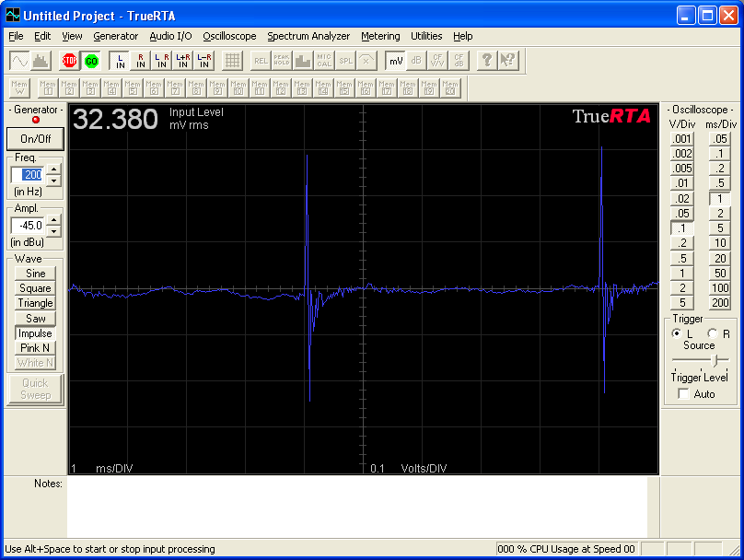Image resolution: width=744 pixels, height=560 pixels.
Task: Select the L R IN stereo input icon
Action: pos(162,61)
